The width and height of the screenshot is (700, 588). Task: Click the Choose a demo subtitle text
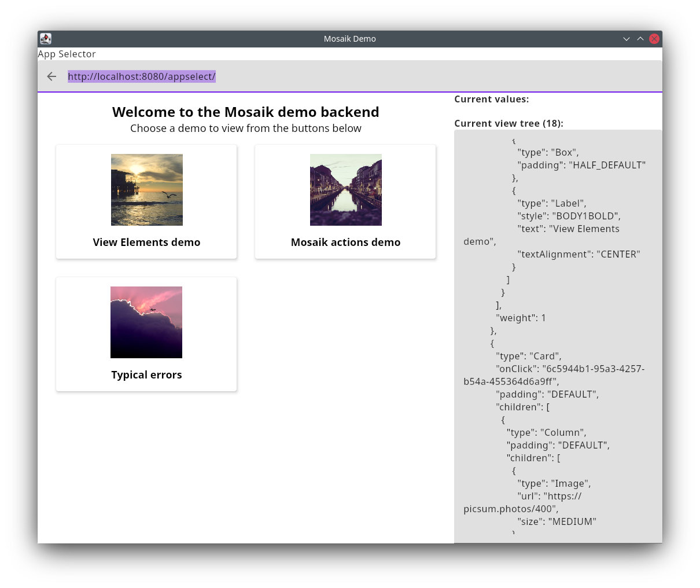click(245, 128)
